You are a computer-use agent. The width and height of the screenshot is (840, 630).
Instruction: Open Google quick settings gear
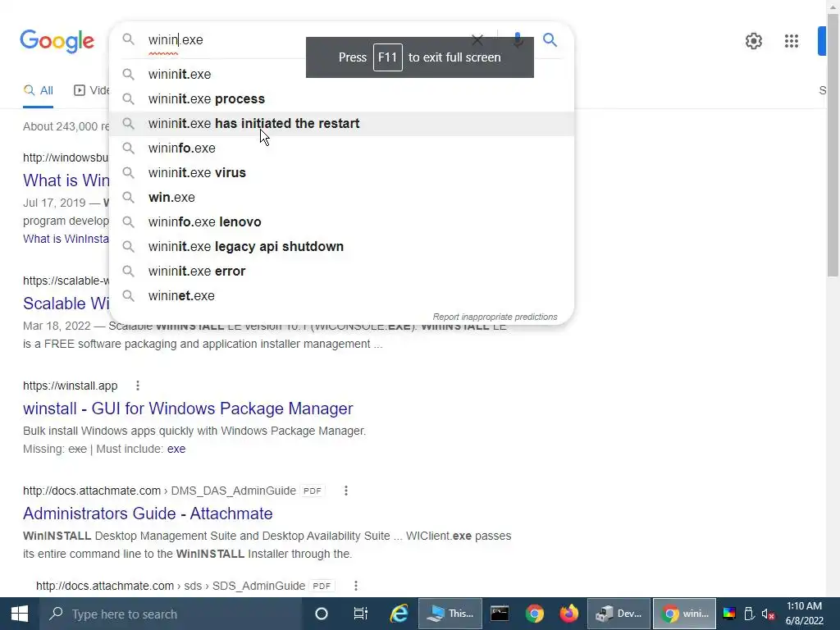pos(754,41)
